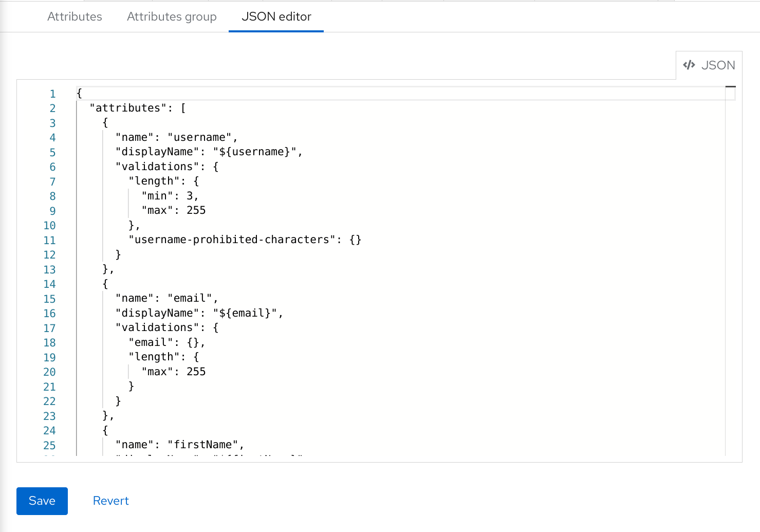
Task: Click the Revert link
Action: point(110,501)
